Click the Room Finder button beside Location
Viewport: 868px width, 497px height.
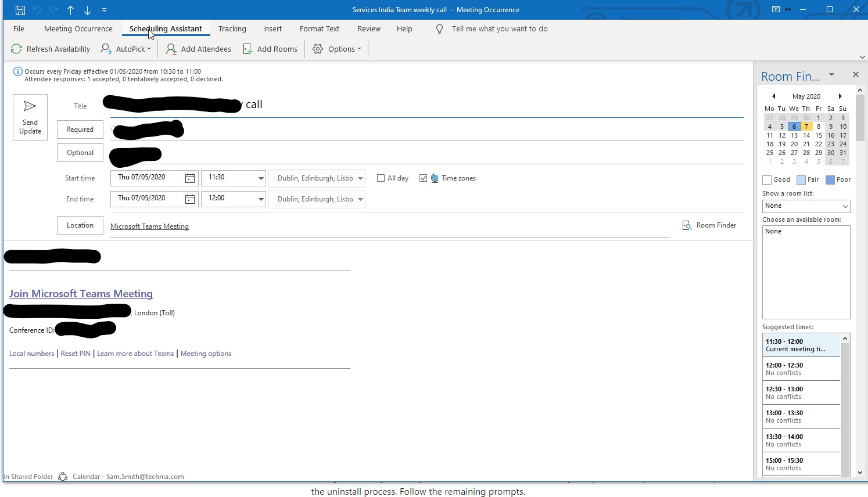pyautogui.click(x=709, y=225)
